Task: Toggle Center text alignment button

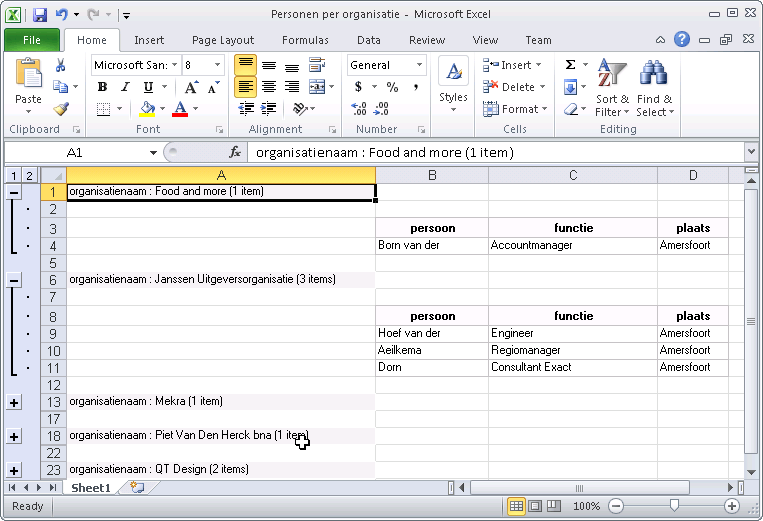Action: tap(269, 87)
